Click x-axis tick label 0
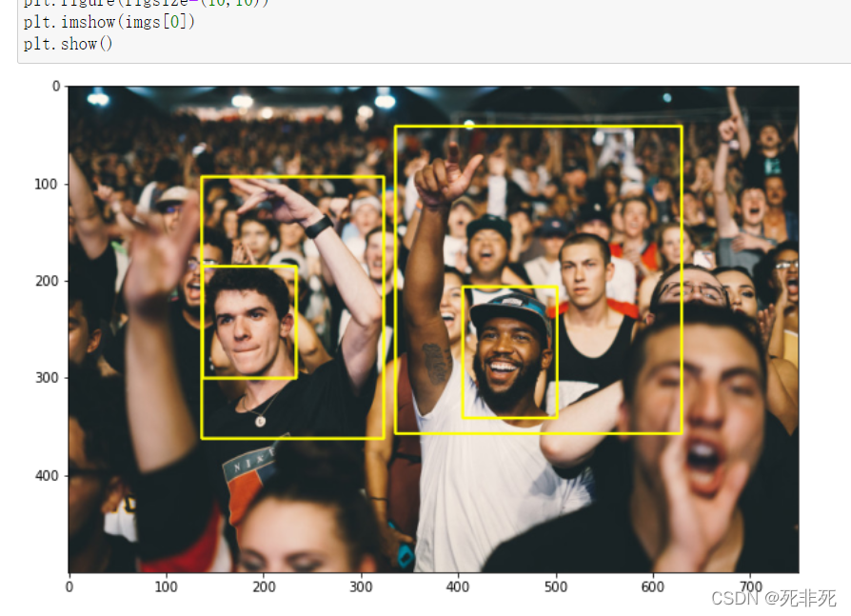The height and width of the screenshot is (616, 851). point(69,586)
